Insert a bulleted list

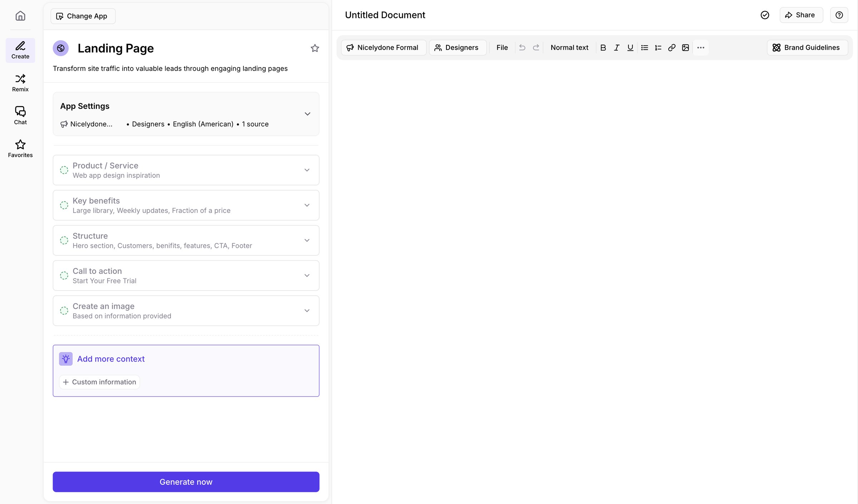click(645, 48)
